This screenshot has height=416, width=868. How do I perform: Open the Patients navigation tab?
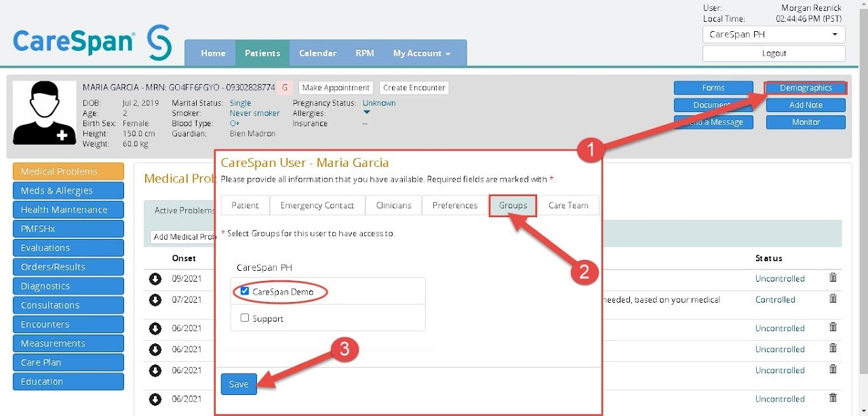262,53
